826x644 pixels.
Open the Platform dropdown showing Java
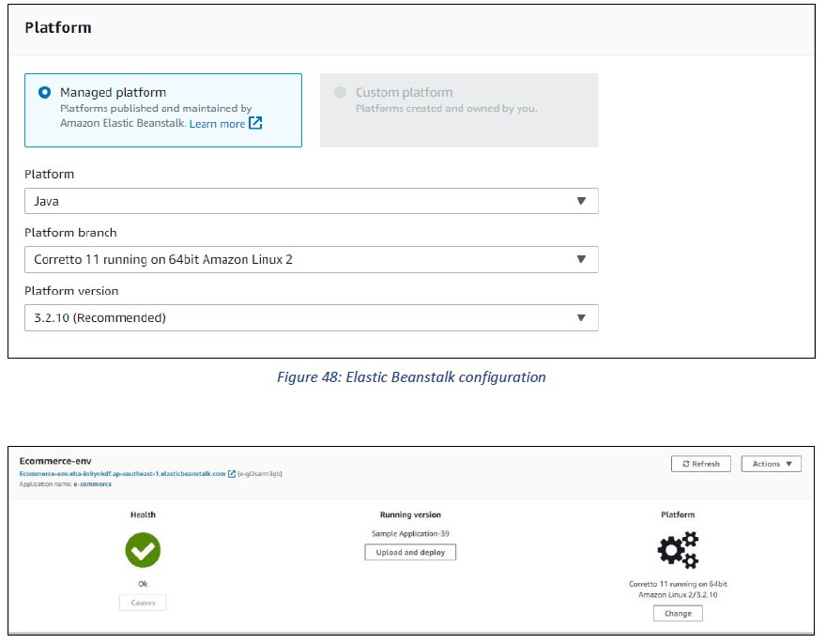point(312,201)
